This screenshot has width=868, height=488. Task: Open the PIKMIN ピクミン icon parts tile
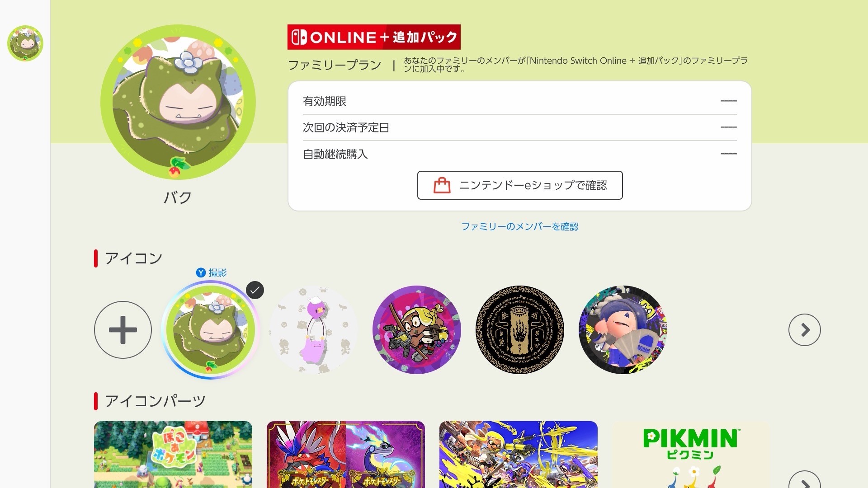pyautogui.click(x=691, y=455)
